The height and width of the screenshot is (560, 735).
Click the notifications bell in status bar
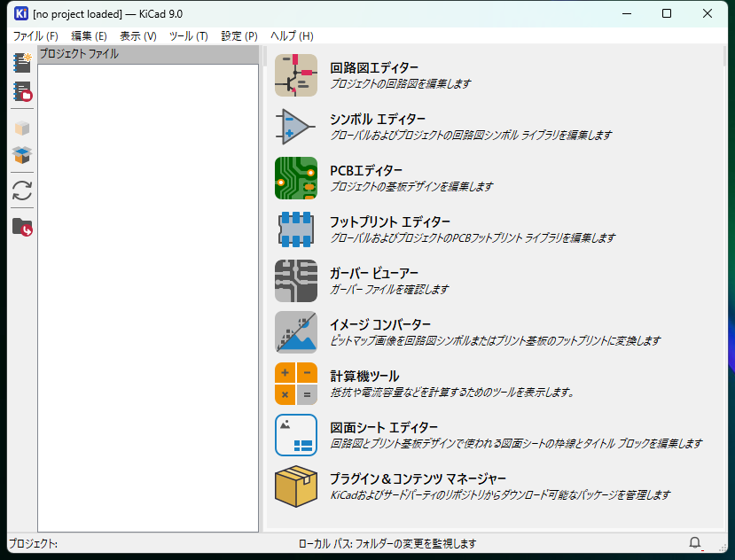pyautogui.click(x=695, y=542)
